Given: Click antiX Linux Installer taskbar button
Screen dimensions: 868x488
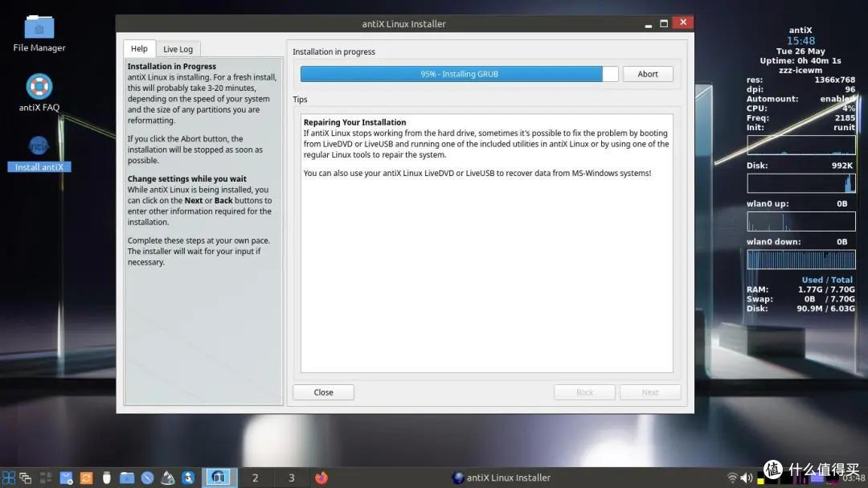Looking at the screenshot, I should pyautogui.click(x=501, y=478).
